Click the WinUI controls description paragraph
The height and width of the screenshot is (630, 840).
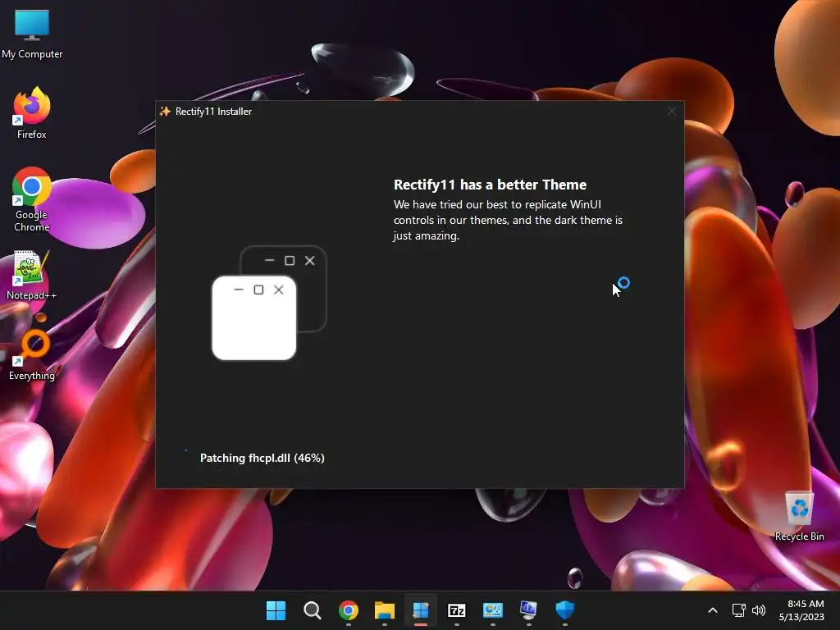pyautogui.click(x=508, y=220)
